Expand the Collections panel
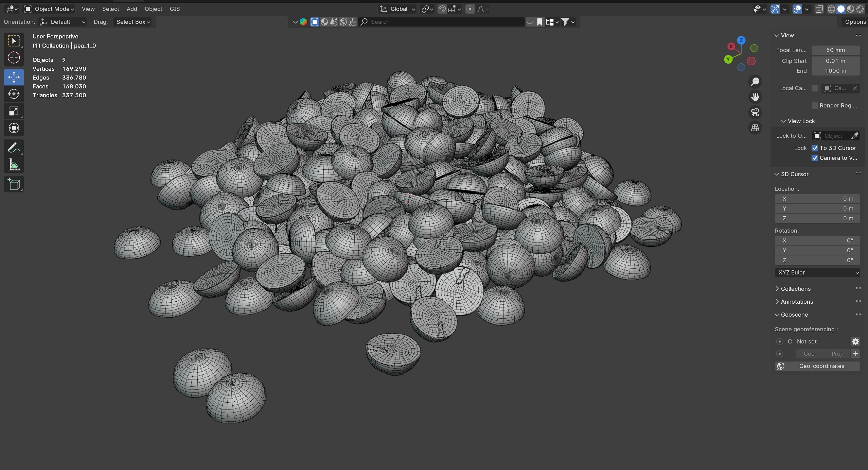Image resolution: width=868 pixels, height=470 pixels. click(795, 289)
